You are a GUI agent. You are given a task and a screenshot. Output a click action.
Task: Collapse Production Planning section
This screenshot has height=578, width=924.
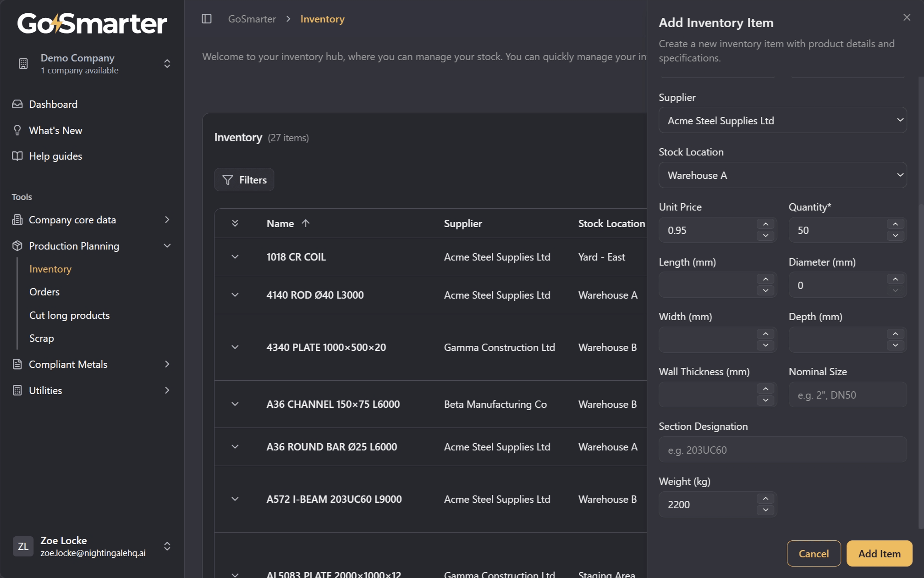point(92,246)
